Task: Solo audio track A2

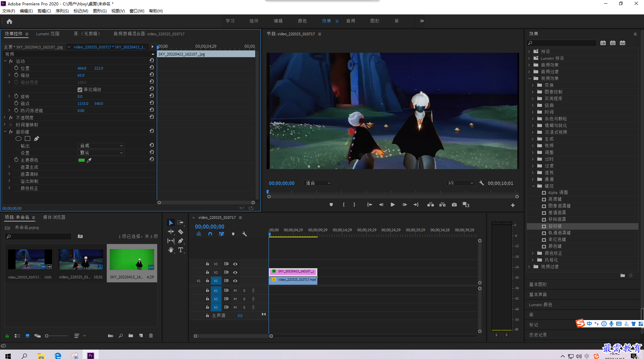Action: tap(244, 299)
